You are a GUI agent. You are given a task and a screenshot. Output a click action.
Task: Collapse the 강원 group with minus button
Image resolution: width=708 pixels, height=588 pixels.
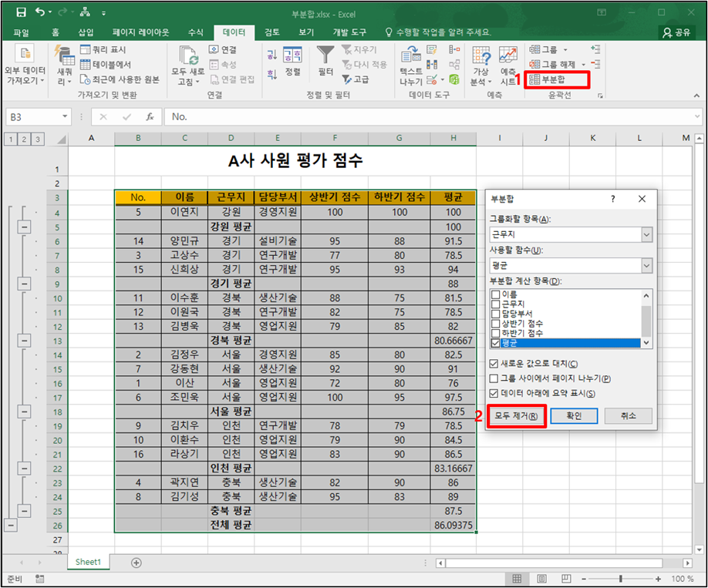tap(25, 227)
